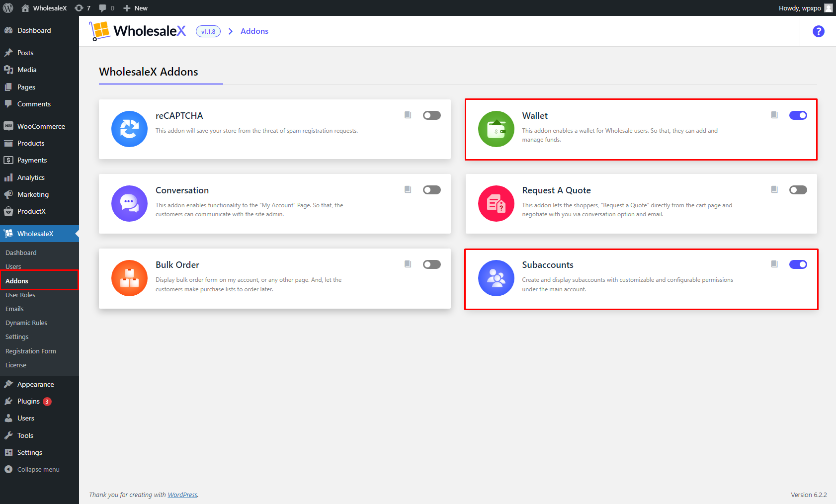Viewport: 836px width, 504px height.
Task: Enable the Request A Quote toggle
Action: pyautogui.click(x=798, y=190)
